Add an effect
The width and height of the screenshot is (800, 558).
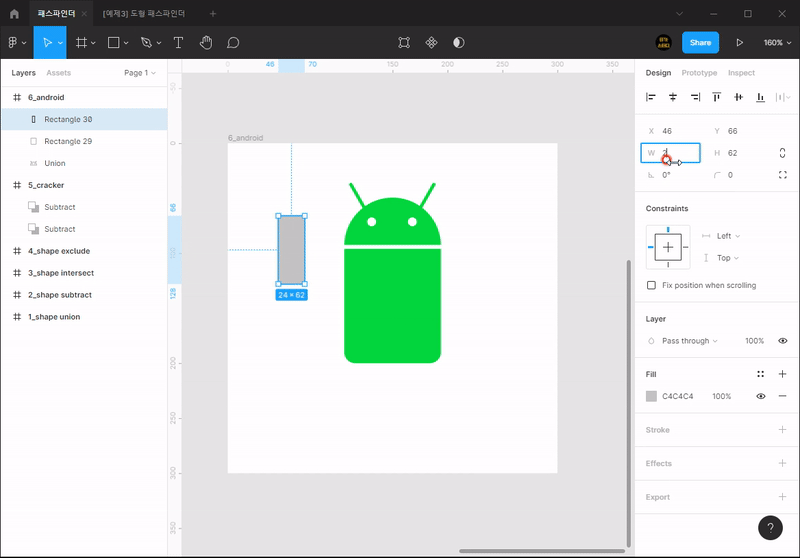coord(782,463)
